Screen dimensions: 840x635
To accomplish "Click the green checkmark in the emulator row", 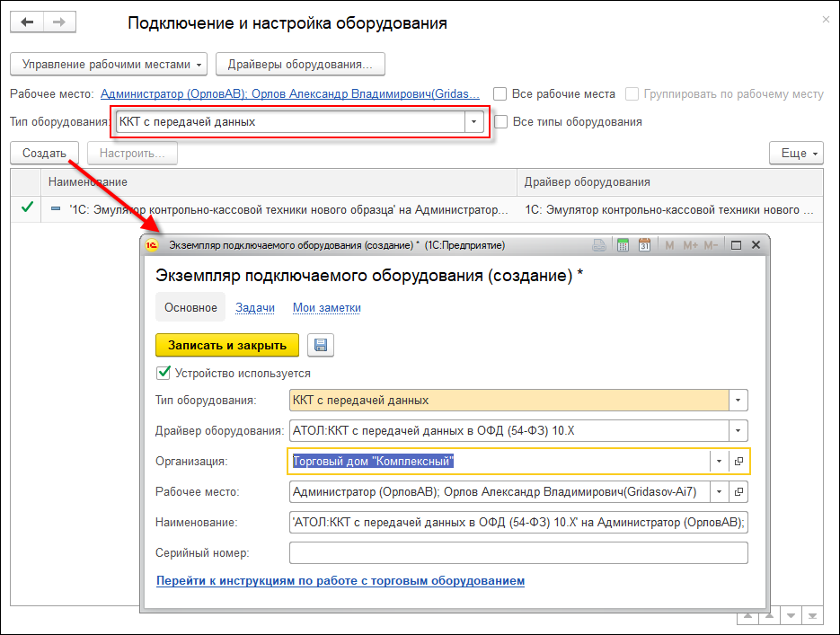I will pos(27,207).
